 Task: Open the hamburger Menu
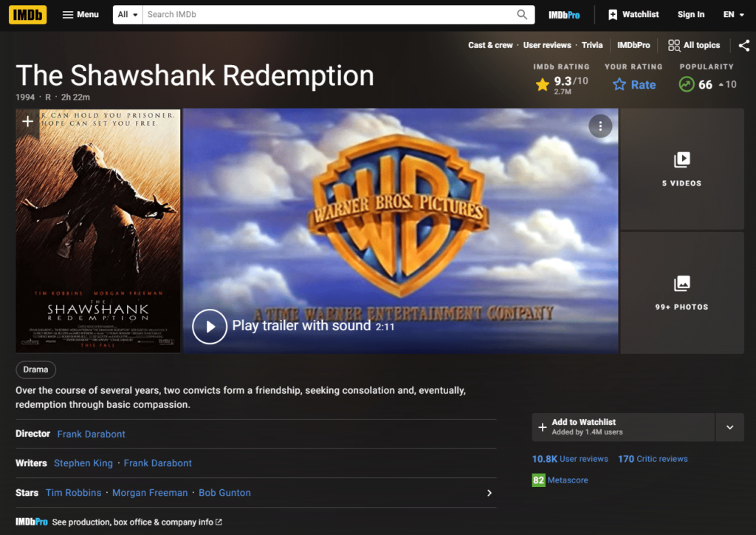coord(80,15)
